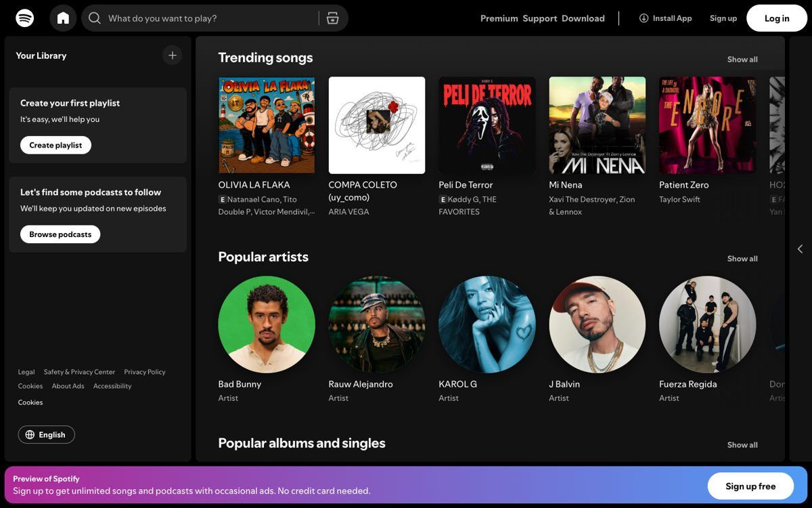
Task: Open the Privacy Policy link
Action: (145, 372)
